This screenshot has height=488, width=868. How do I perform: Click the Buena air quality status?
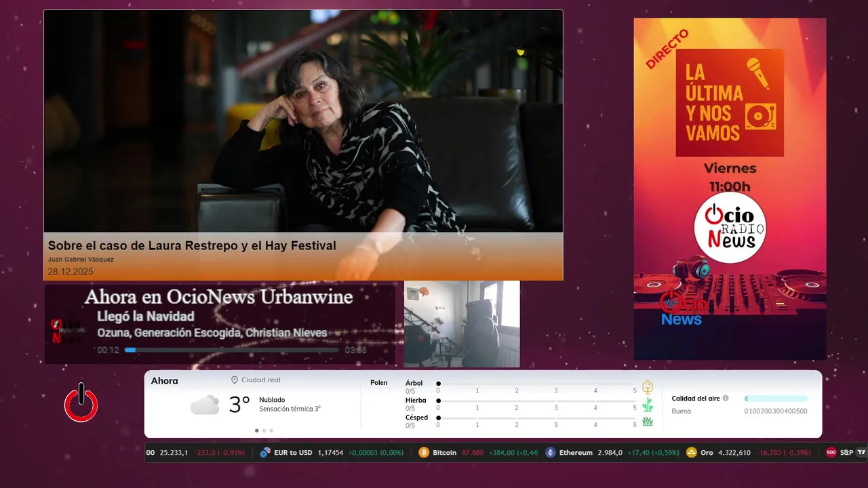click(x=682, y=411)
